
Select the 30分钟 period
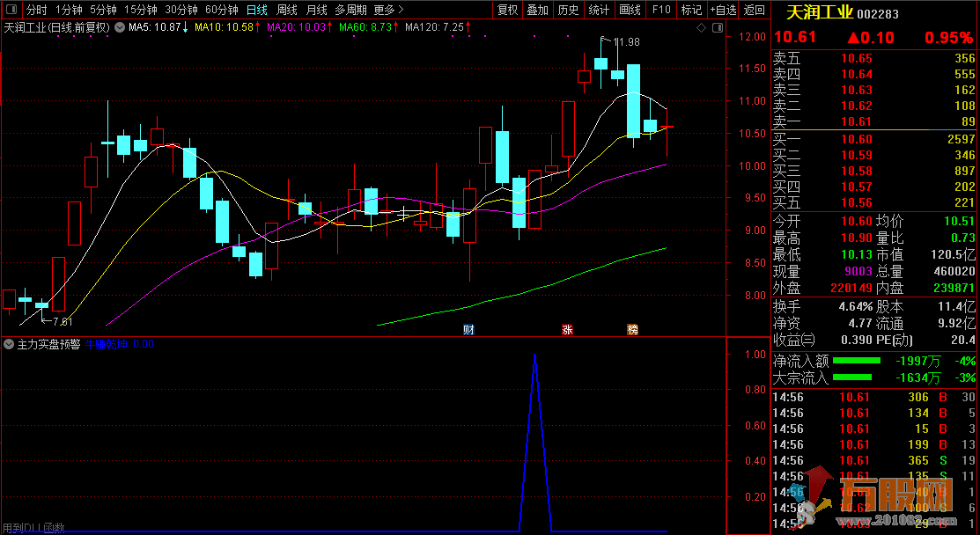pyautogui.click(x=181, y=10)
